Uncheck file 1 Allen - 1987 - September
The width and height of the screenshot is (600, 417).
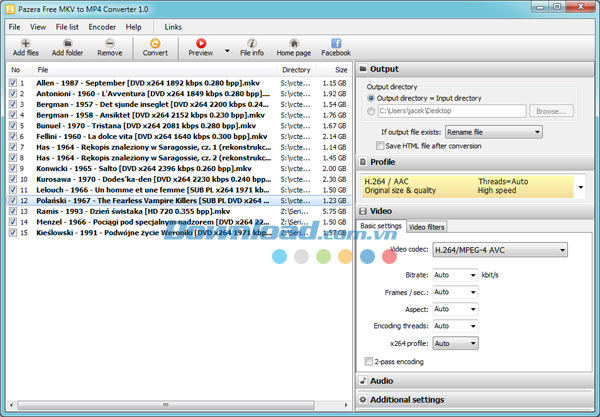tap(13, 83)
